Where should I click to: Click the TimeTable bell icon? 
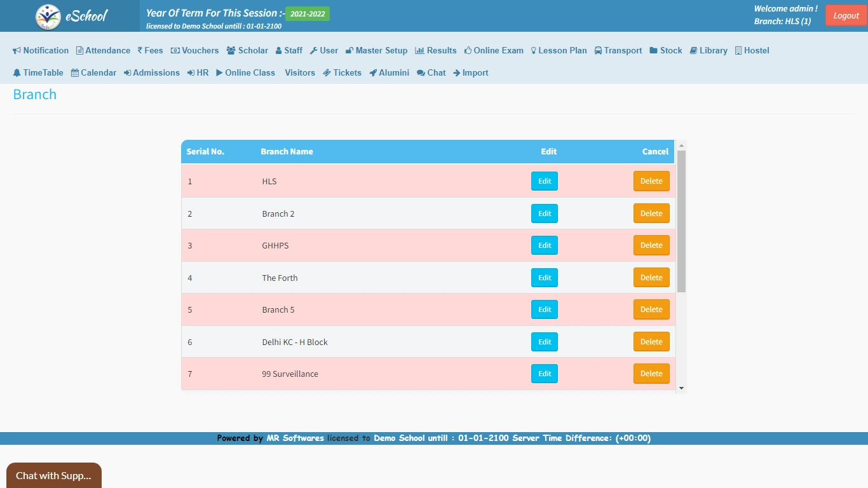coord(17,73)
